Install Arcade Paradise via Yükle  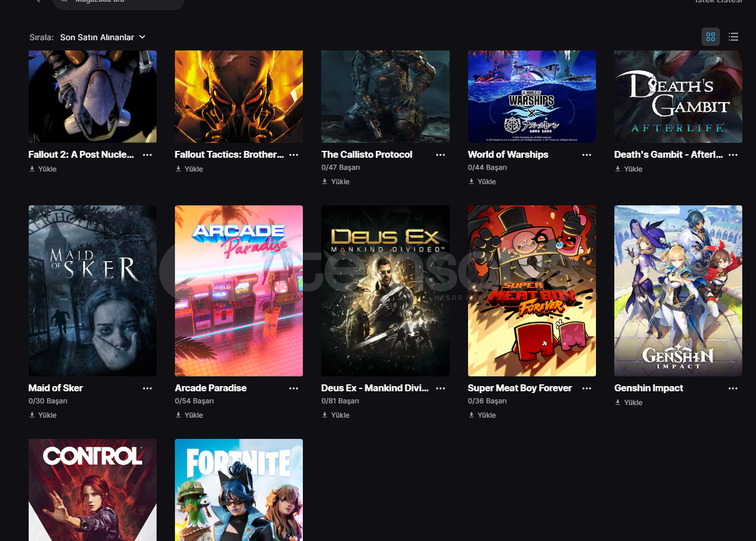pos(189,415)
